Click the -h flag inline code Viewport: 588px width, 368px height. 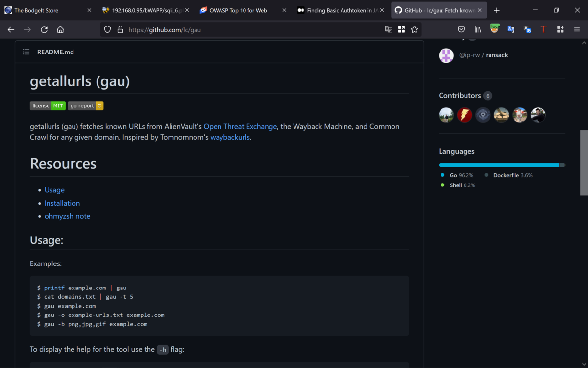(x=163, y=350)
